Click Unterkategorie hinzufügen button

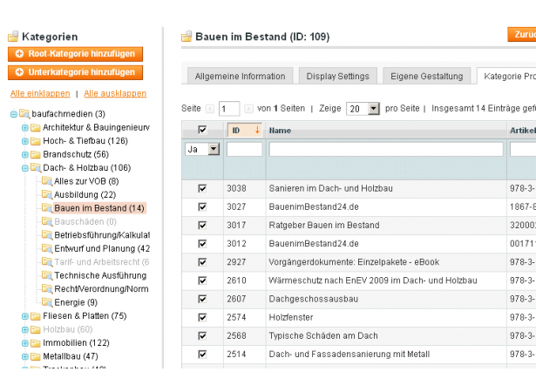coord(75,72)
